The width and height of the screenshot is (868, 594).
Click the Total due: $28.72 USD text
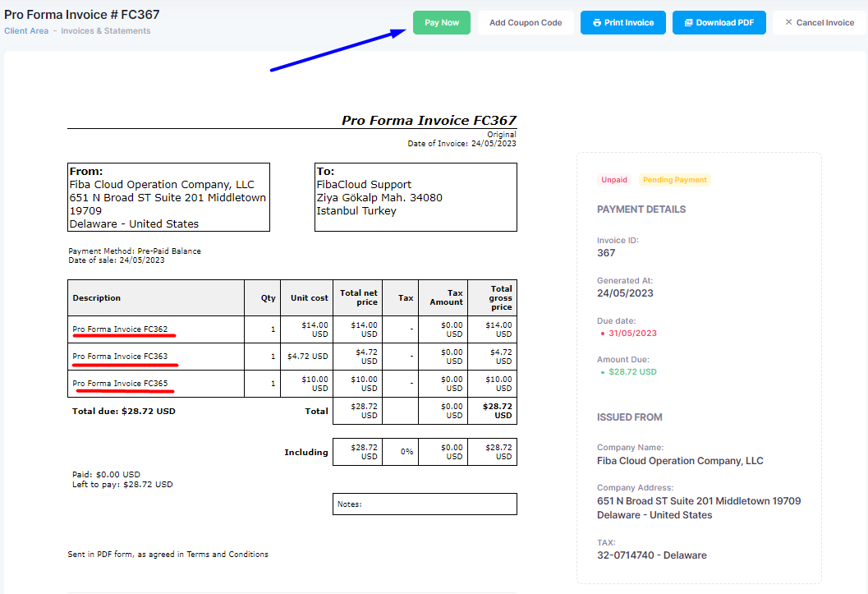(124, 412)
